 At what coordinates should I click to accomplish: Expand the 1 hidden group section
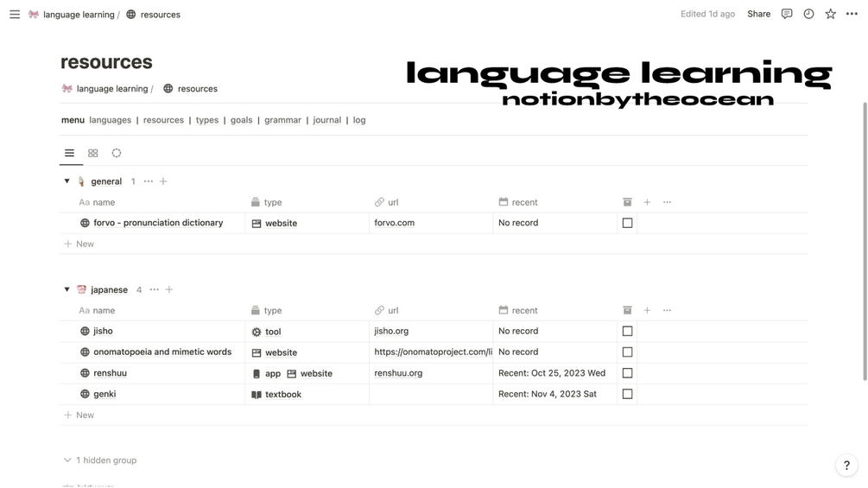[100, 460]
